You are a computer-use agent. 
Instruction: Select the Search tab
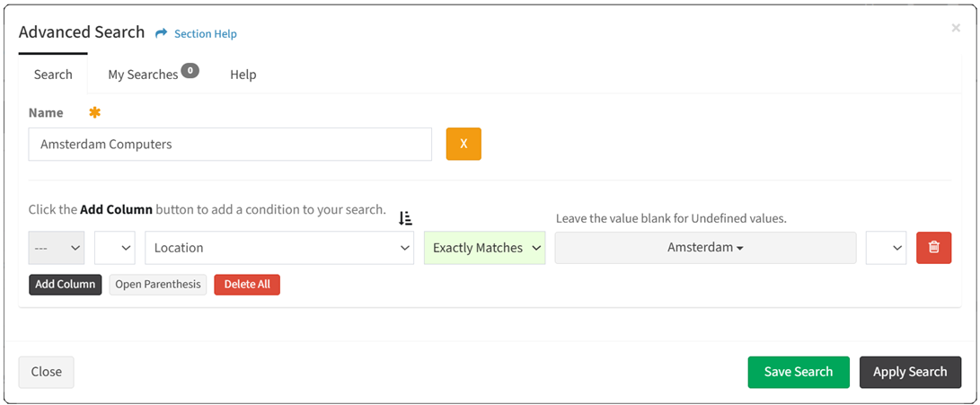[53, 75]
